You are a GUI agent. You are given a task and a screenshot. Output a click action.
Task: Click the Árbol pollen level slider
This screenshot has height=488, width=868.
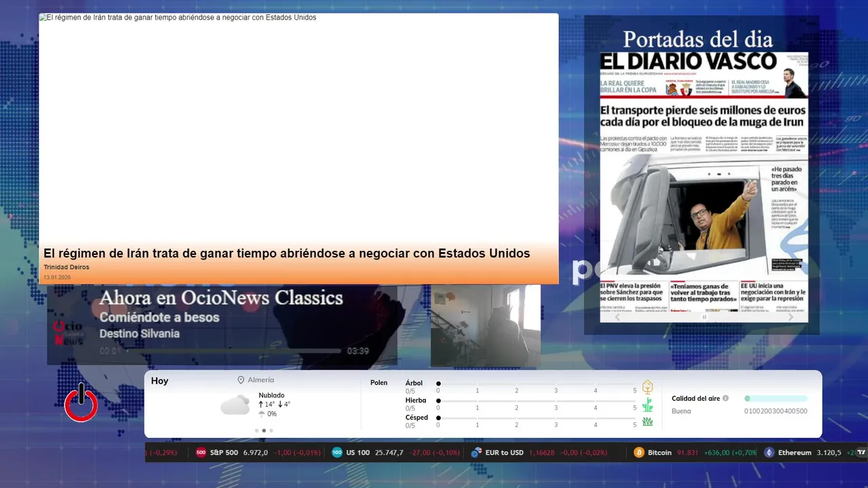pyautogui.click(x=536, y=384)
